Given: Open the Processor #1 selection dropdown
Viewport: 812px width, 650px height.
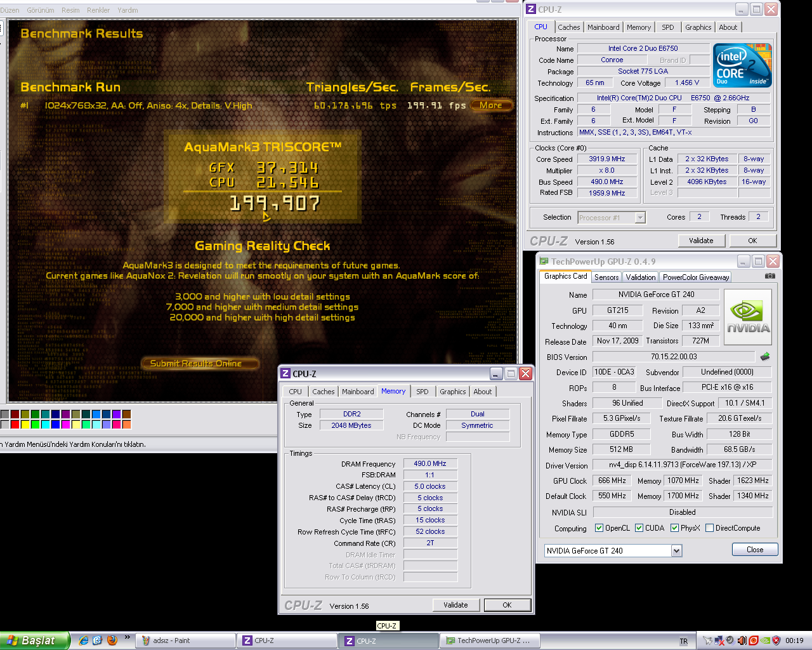Looking at the screenshot, I should [640, 218].
